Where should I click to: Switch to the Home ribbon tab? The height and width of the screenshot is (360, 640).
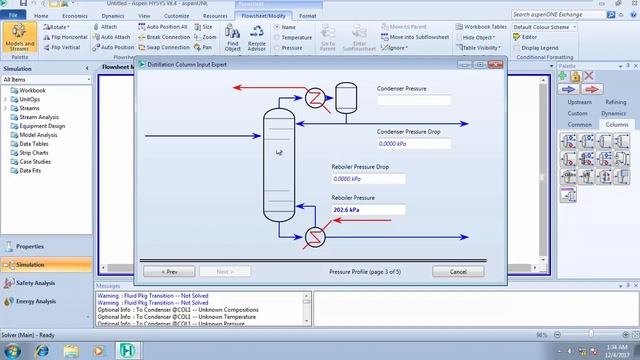41,16
